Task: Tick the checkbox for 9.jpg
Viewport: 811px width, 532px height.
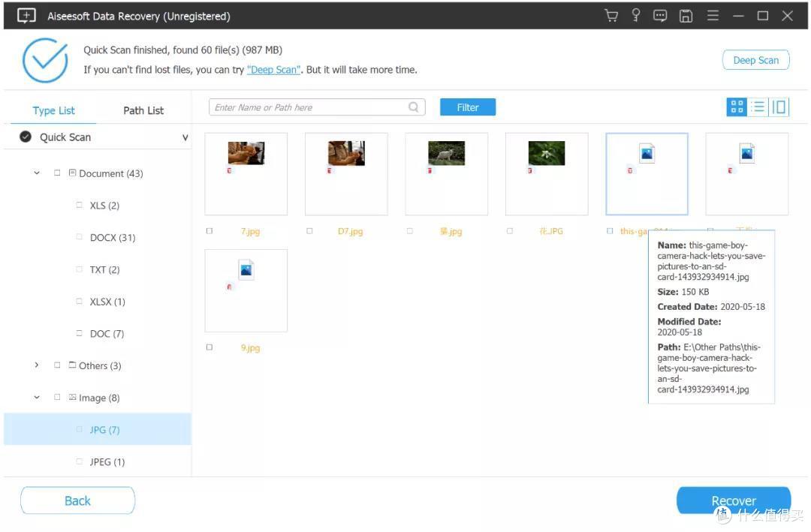Action: (210, 347)
